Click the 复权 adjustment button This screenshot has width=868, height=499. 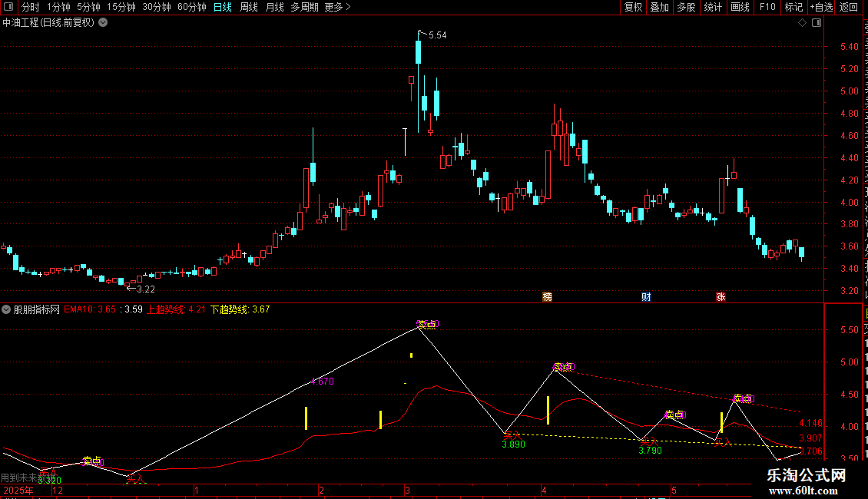coord(633,7)
